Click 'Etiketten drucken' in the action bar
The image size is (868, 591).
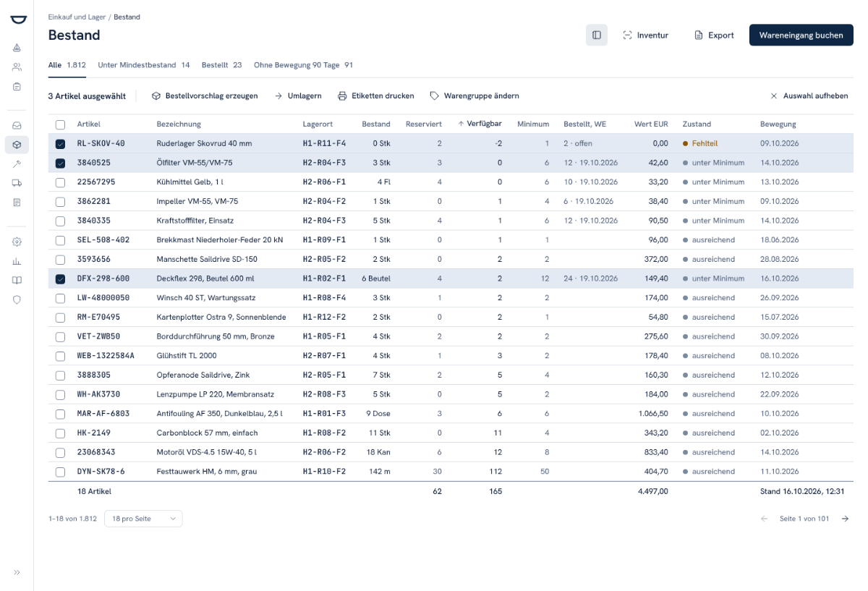pyautogui.click(x=376, y=96)
